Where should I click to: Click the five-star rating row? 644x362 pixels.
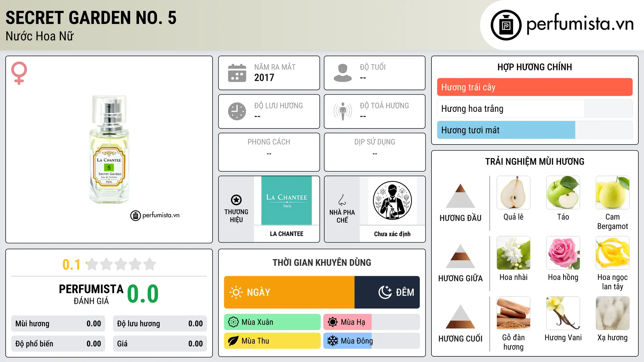(x=121, y=264)
